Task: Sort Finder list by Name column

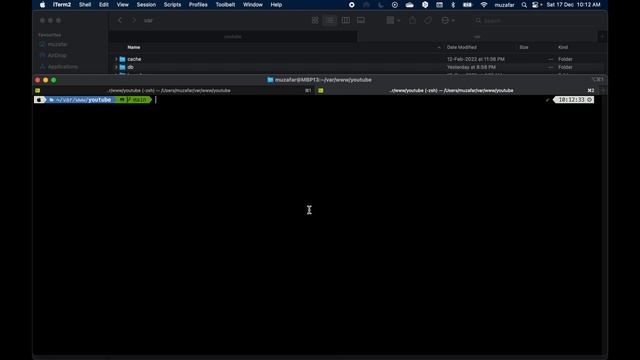Action: (134, 47)
